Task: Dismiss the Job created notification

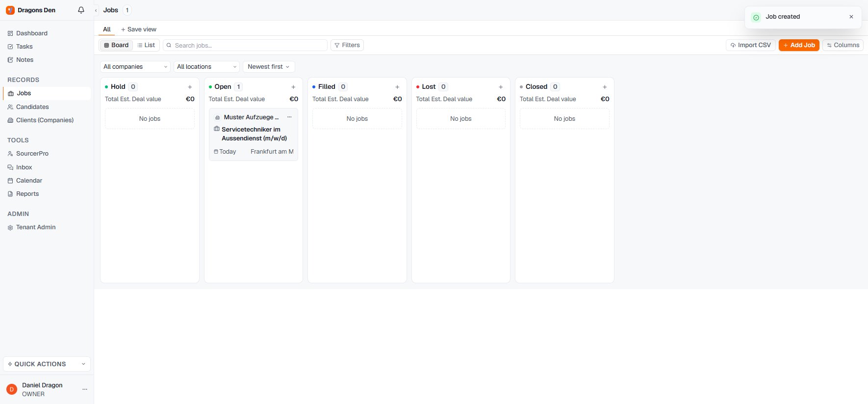Action: (851, 17)
